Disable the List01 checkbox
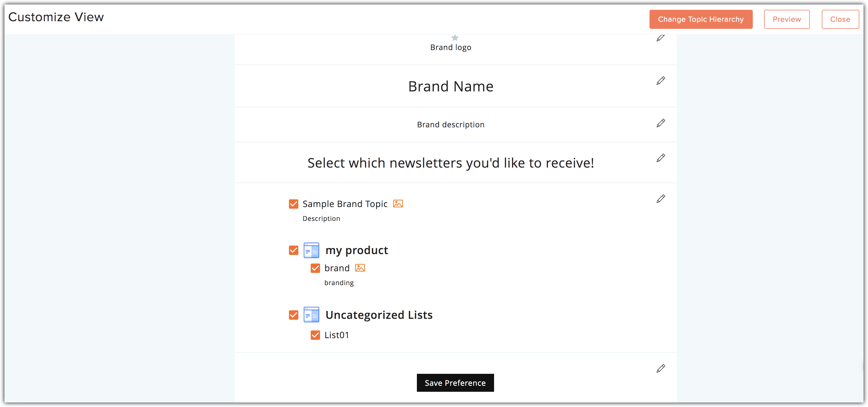 click(315, 335)
